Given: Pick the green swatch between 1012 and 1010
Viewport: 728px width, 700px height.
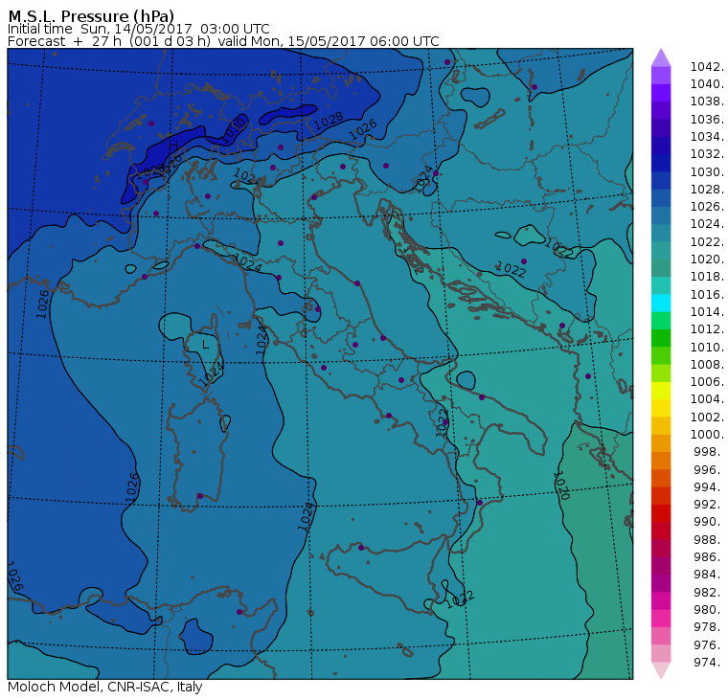Looking at the screenshot, I should [661, 338].
